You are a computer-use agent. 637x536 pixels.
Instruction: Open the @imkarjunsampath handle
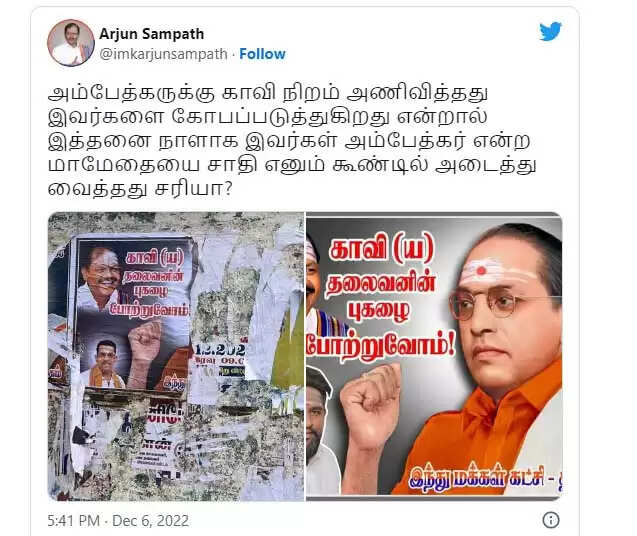[163, 54]
